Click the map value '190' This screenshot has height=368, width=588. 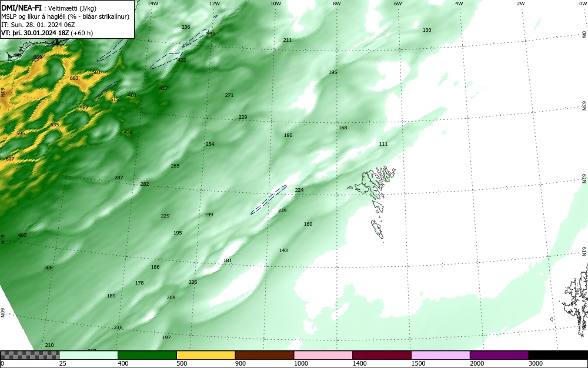(288, 135)
